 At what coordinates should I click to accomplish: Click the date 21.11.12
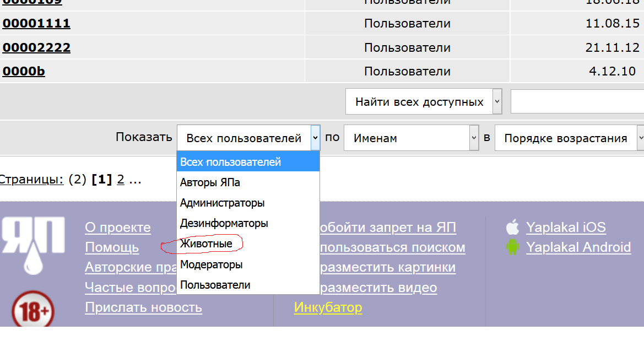pyautogui.click(x=613, y=47)
